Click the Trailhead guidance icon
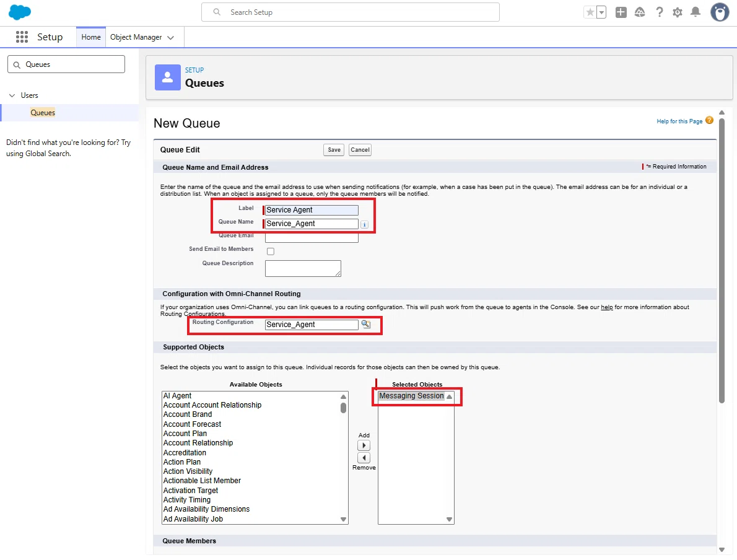 [x=640, y=12]
